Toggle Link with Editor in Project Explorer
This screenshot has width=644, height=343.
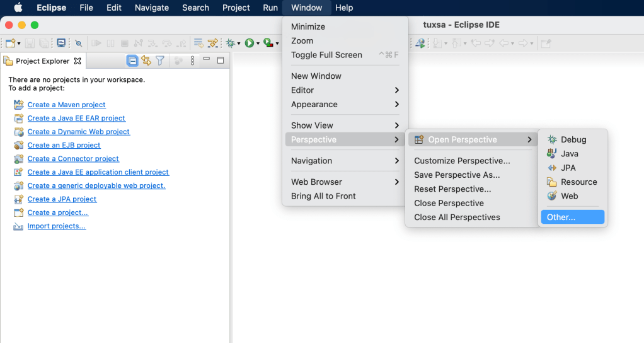click(x=146, y=61)
